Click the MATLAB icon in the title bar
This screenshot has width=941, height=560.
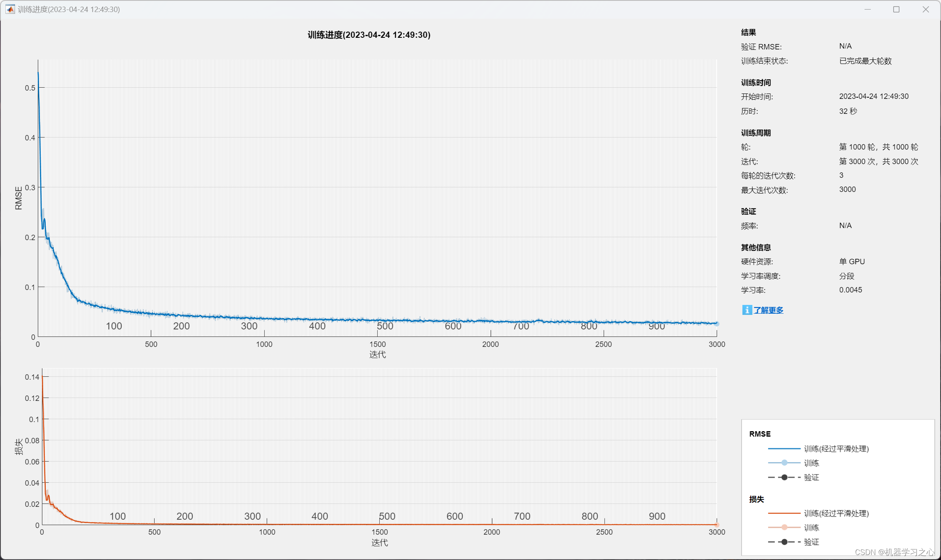point(10,9)
